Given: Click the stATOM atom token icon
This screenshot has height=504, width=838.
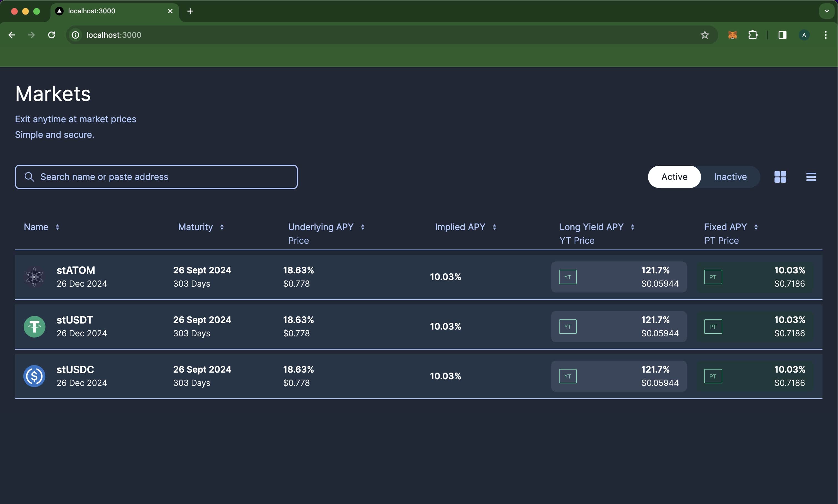Looking at the screenshot, I should pos(34,277).
